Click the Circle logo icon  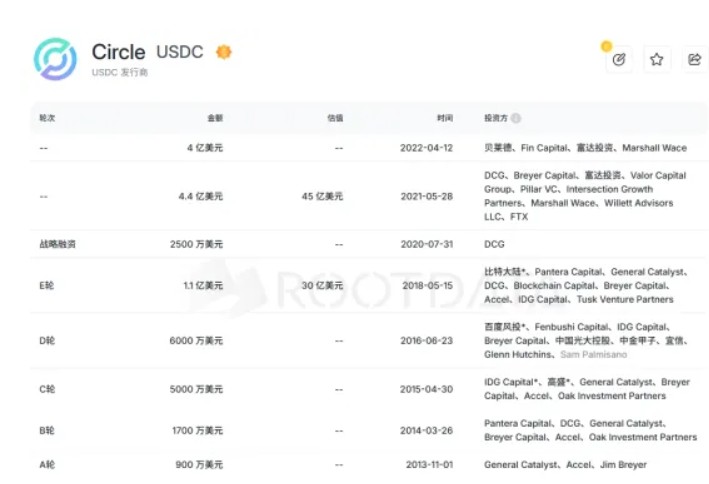point(55,59)
